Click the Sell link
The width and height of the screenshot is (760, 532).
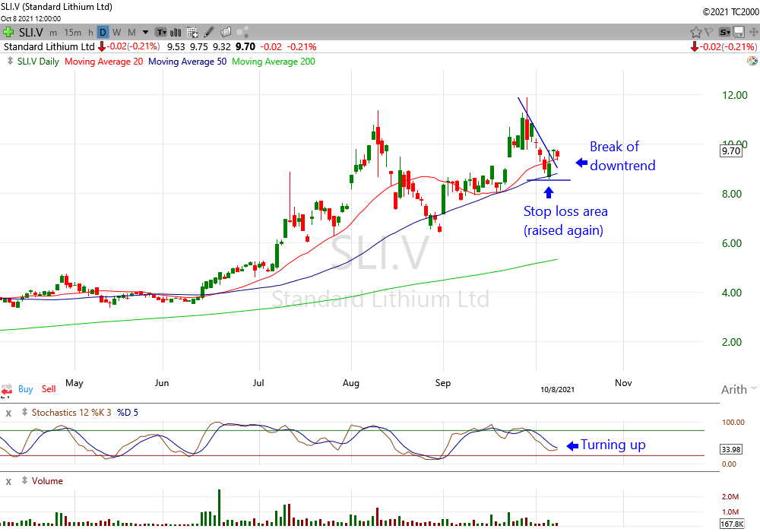49,389
